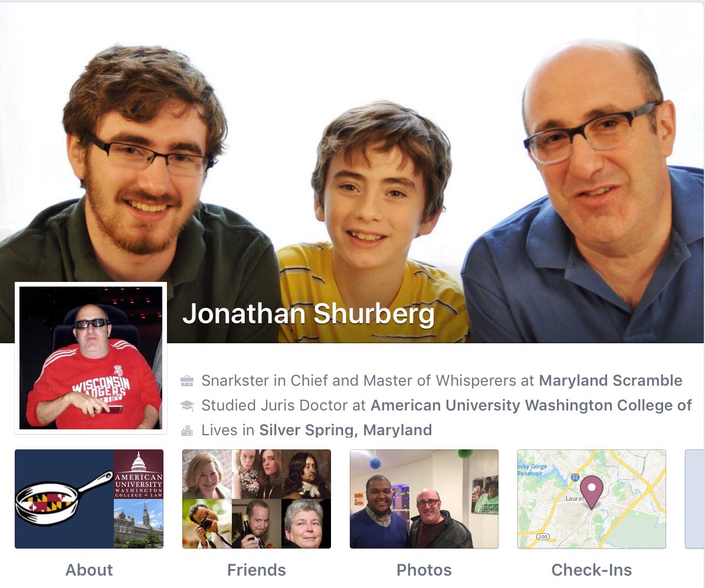Follow the Silver Spring, Maryland link
The image size is (705, 588).
345,430
